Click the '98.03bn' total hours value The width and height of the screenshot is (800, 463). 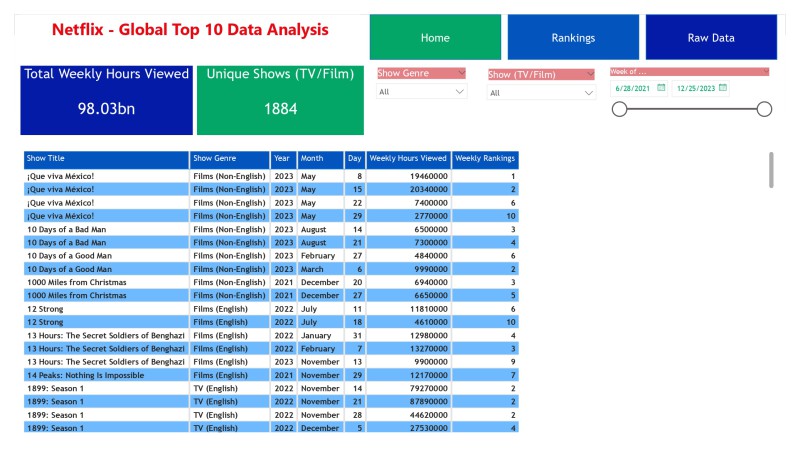106,109
